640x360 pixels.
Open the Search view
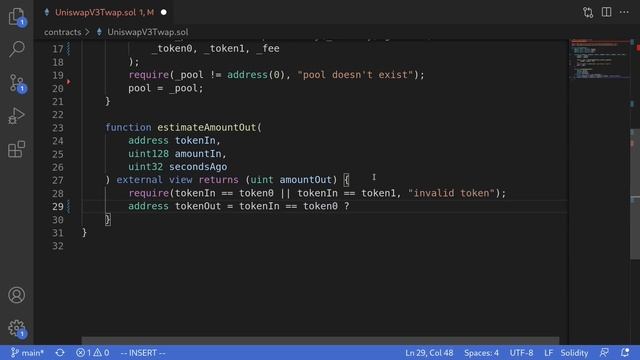pos(16,49)
